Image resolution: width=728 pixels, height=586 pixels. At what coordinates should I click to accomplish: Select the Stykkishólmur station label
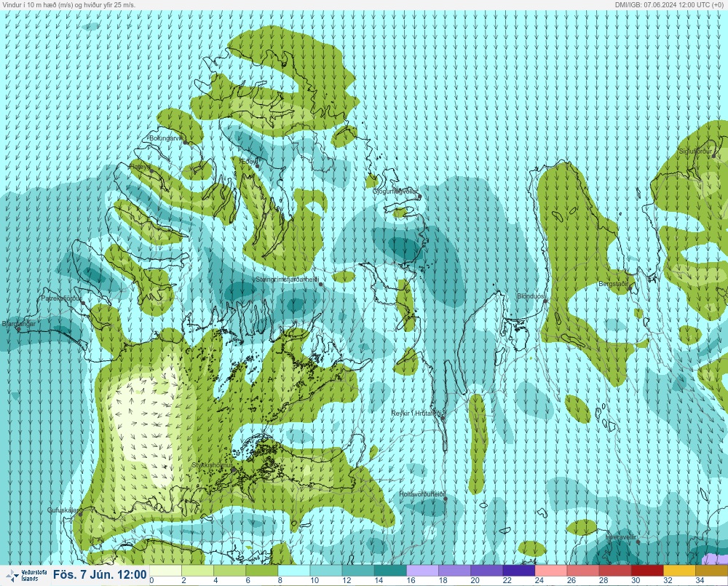(212, 465)
